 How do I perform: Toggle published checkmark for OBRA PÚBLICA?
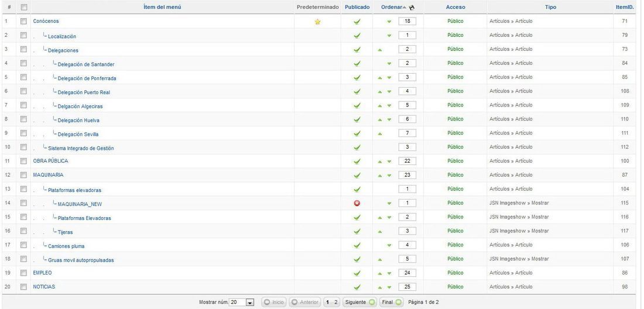pos(357,162)
